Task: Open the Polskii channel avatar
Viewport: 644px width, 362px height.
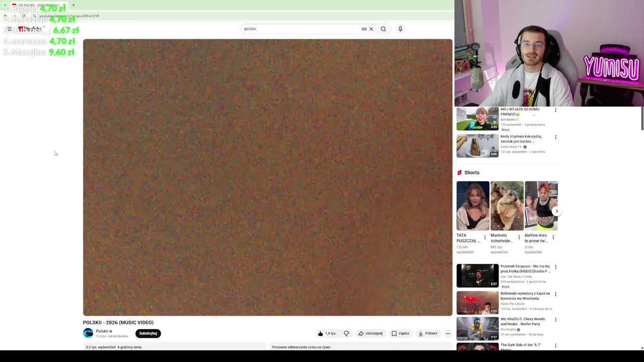Action: coord(88,333)
